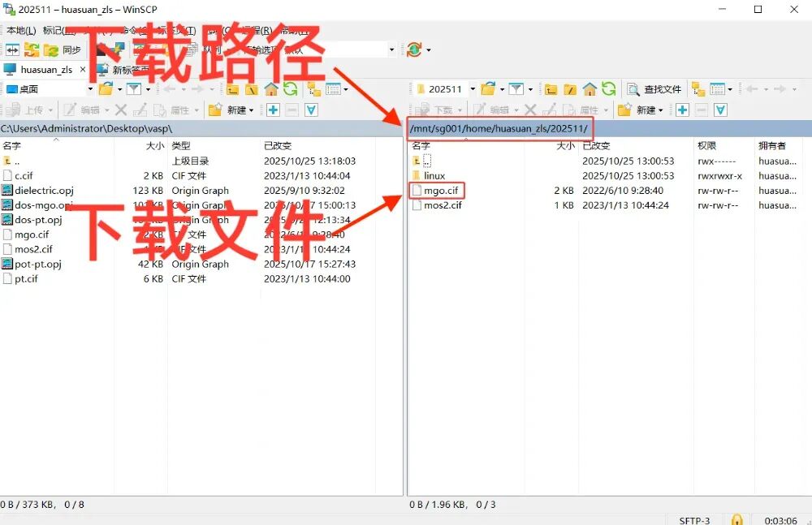This screenshot has height=525, width=812.
Task: Click the parent directory icon in remote toolbar
Action: [551, 89]
